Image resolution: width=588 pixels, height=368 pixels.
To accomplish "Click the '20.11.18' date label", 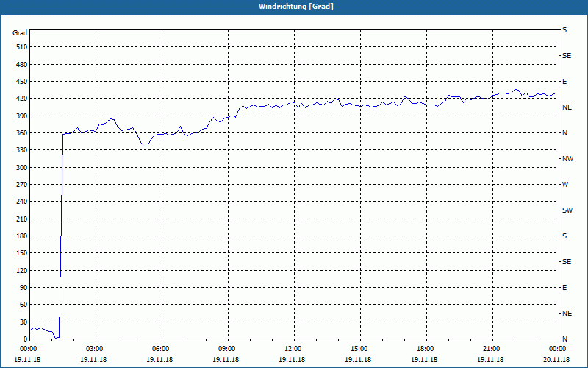I will click(556, 359).
